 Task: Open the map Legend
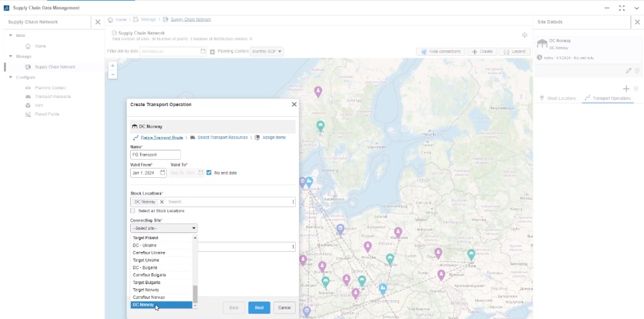515,52
